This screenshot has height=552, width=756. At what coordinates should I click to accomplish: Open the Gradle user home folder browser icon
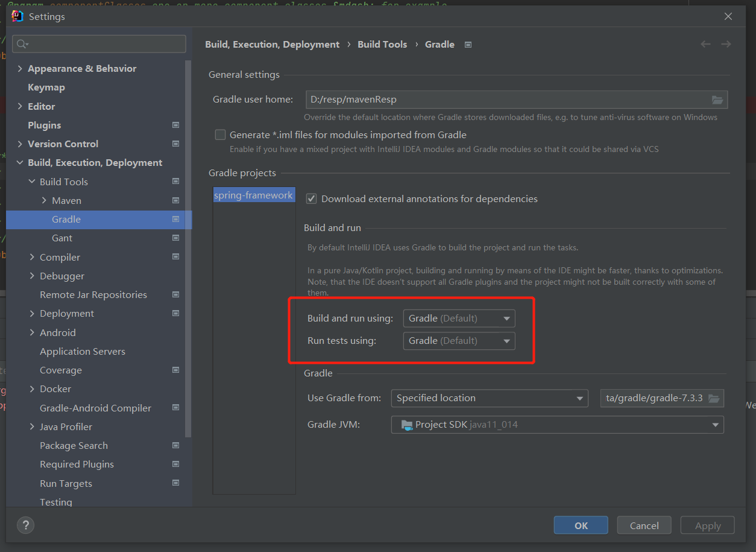[717, 100]
